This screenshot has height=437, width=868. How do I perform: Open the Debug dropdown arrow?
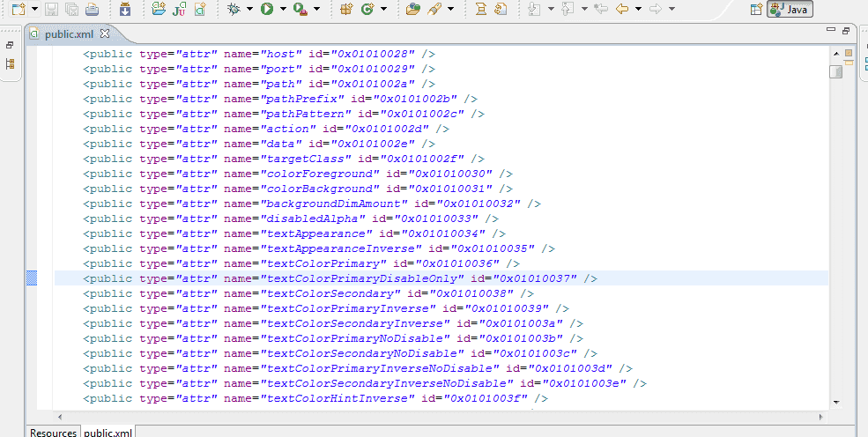(249, 9)
